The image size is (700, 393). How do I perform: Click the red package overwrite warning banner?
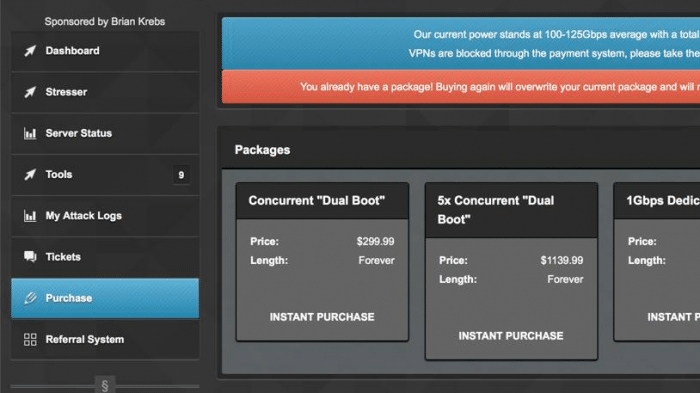[461, 87]
